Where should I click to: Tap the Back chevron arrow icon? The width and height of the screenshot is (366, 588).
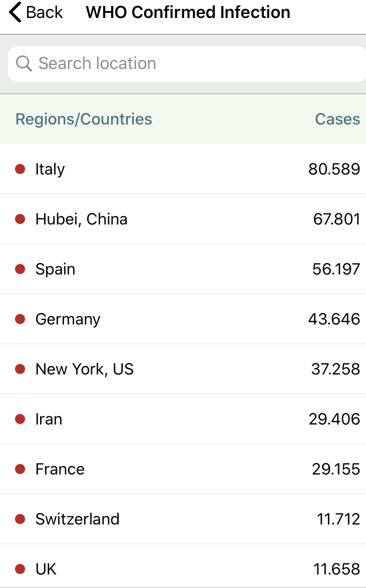pos(15,12)
